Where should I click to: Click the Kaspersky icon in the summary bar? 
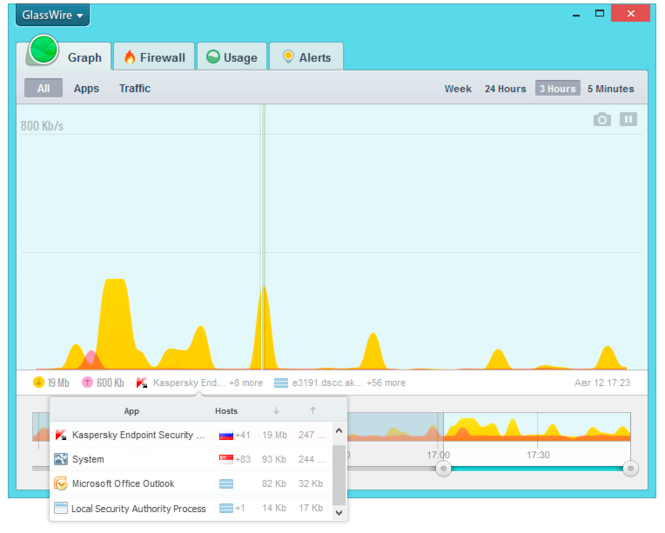click(x=142, y=383)
